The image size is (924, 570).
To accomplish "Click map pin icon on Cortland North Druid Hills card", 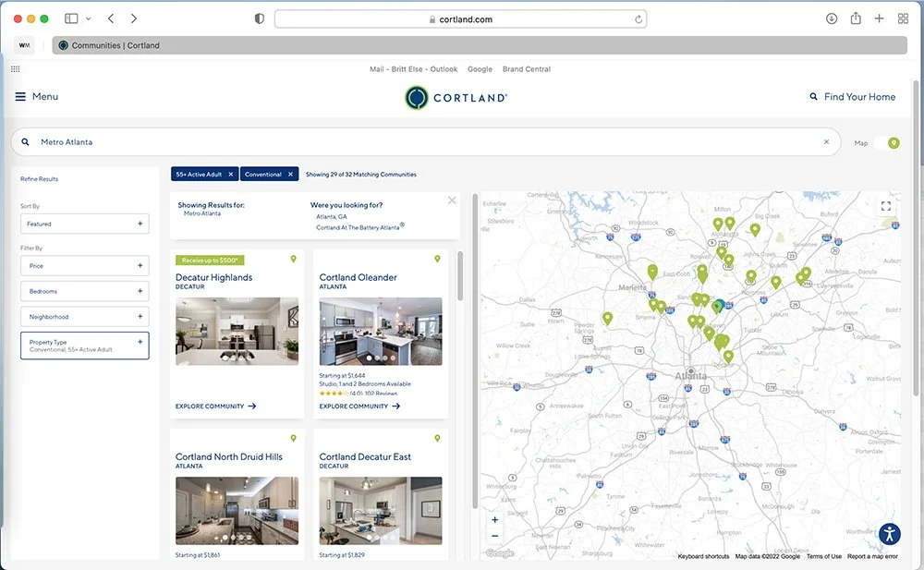I will click(x=294, y=438).
